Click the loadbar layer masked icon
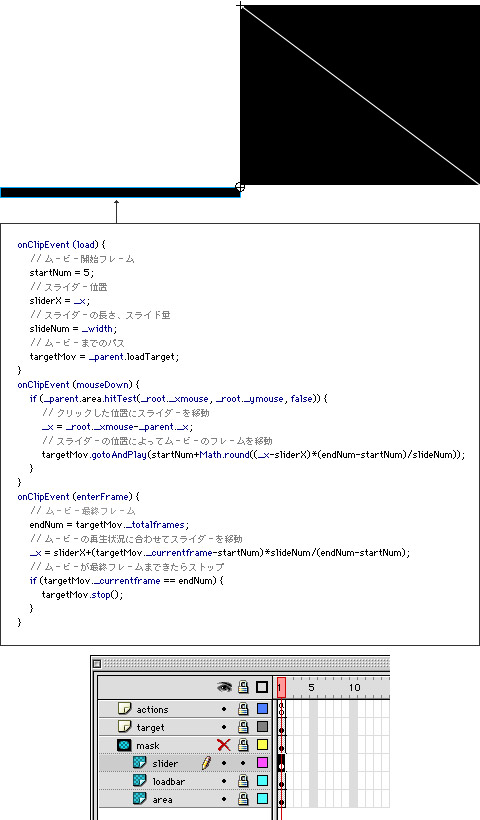The height and width of the screenshot is (820, 480). pos(140,781)
